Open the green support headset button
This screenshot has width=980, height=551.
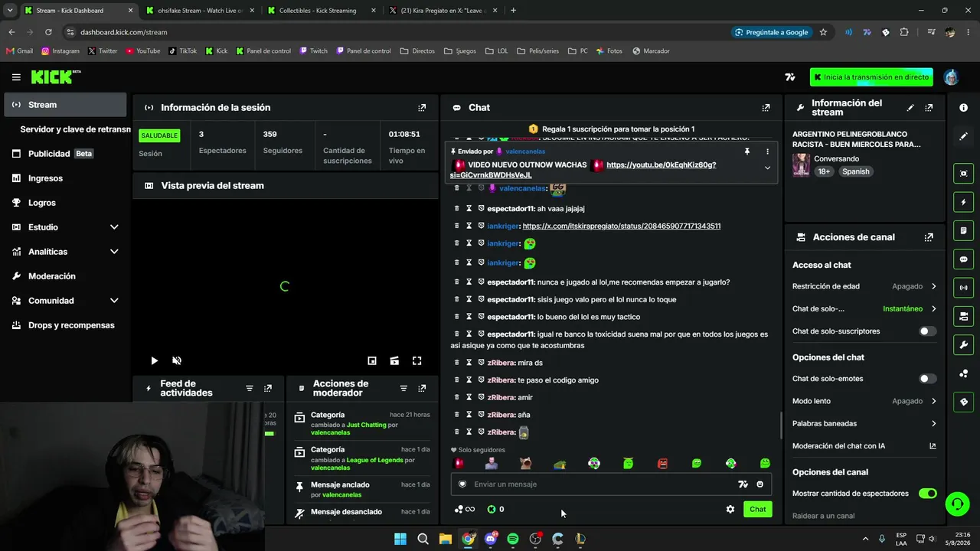point(956,504)
